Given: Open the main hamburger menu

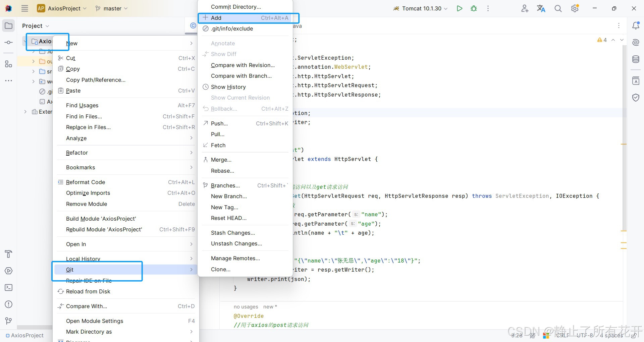Looking at the screenshot, I should pos(25,8).
